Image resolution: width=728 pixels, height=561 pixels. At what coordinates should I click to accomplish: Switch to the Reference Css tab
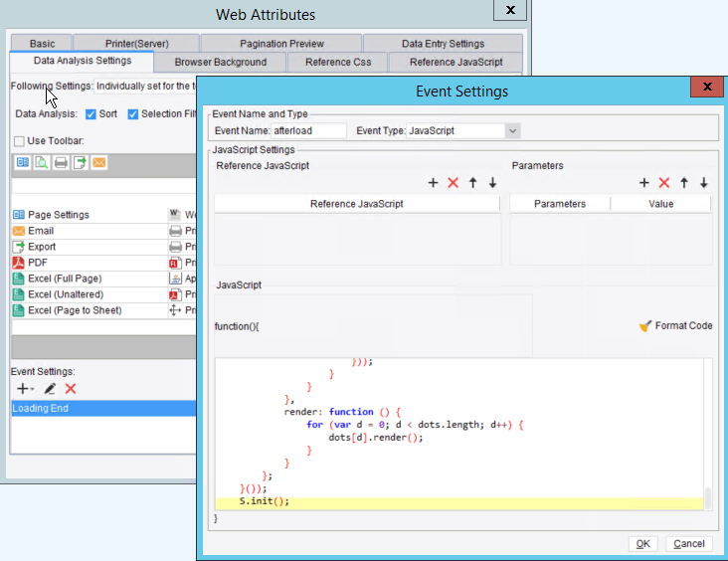pos(338,63)
